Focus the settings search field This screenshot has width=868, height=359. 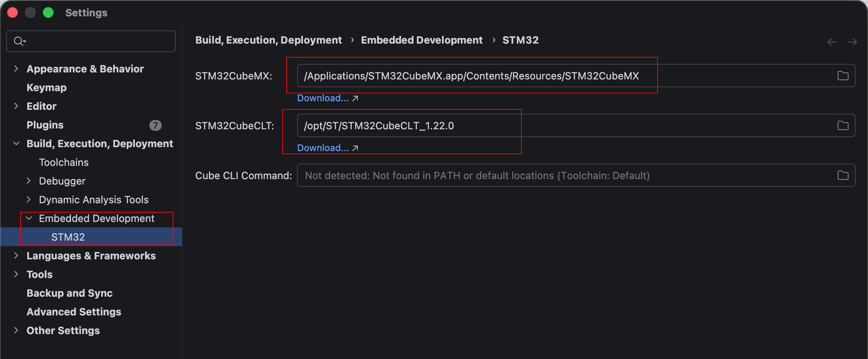click(91, 41)
